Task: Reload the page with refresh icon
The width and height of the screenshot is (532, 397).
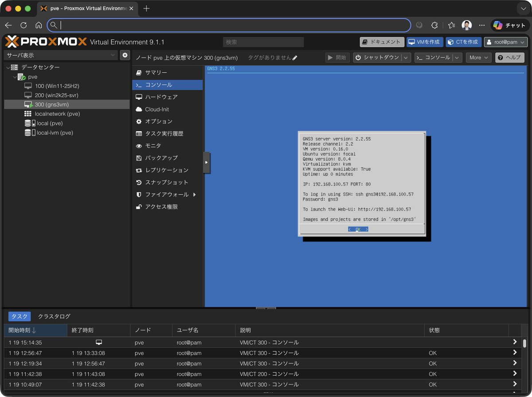Action: [23, 25]
